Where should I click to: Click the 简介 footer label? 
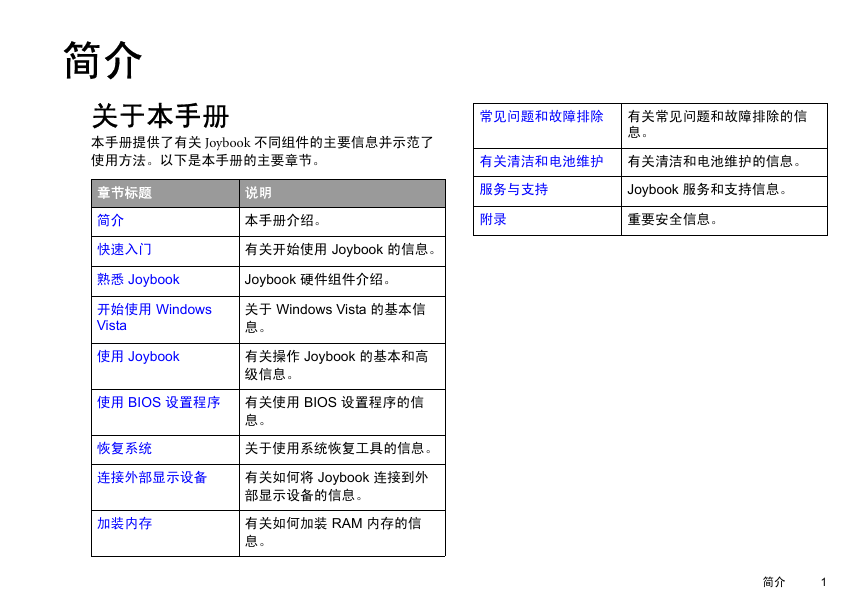(x=773, y=582)
